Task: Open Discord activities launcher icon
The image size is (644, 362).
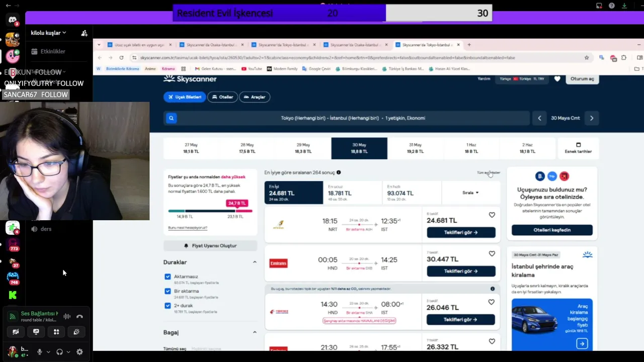Action: point(56,332)
